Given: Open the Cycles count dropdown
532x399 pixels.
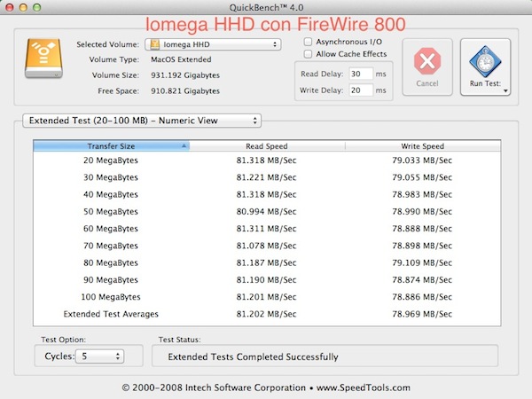Looking at the screenshot, I should (99, 356).
